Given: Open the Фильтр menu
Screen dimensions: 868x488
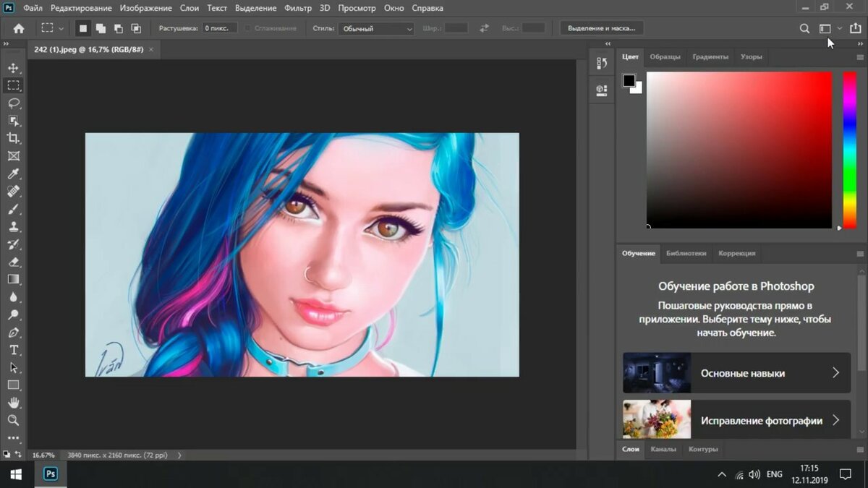Looking at the screenshot, I should coord(298,8).
